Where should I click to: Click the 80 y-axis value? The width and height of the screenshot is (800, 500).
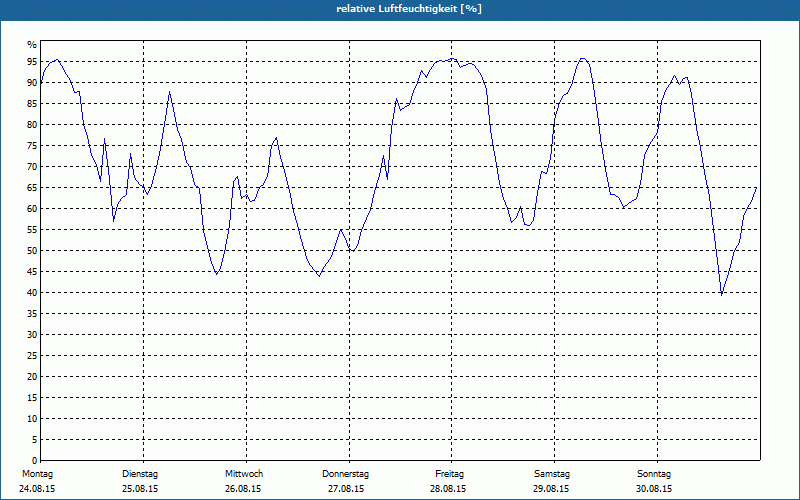coord(32,124)
